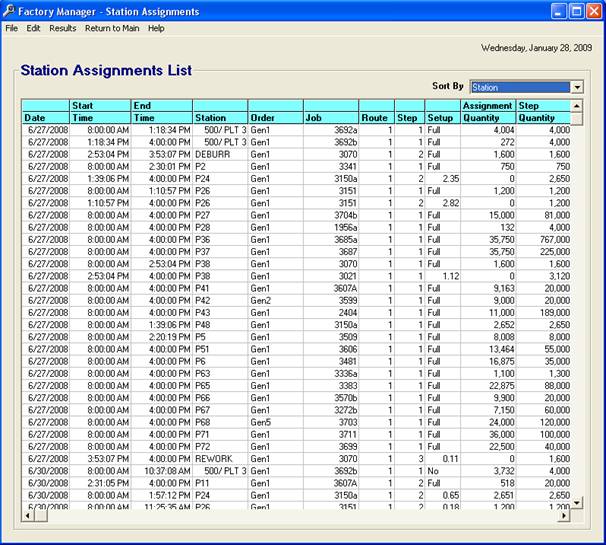The width and height of the screenshot is (606, 545).
Task: Click assignment quantity 15,000
Action: [x=488, y=215]
